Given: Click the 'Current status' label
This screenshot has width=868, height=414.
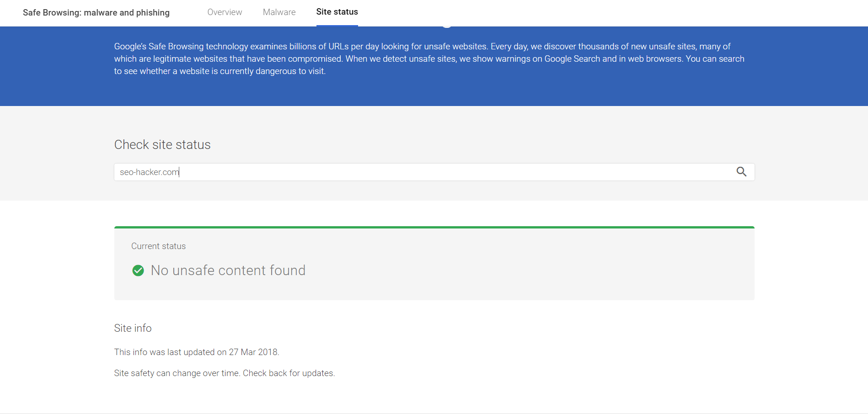Looking at the screenshot, I should tap(158, 246).
